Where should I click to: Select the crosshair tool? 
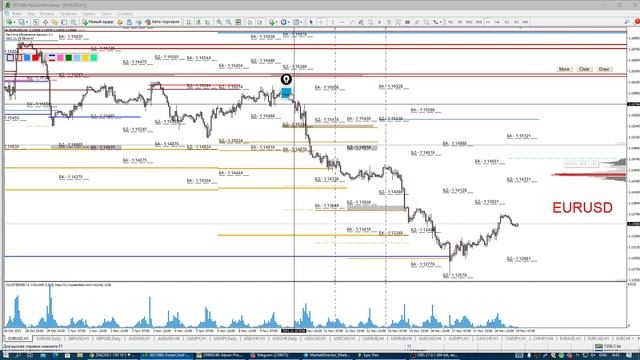pos(321,22)
